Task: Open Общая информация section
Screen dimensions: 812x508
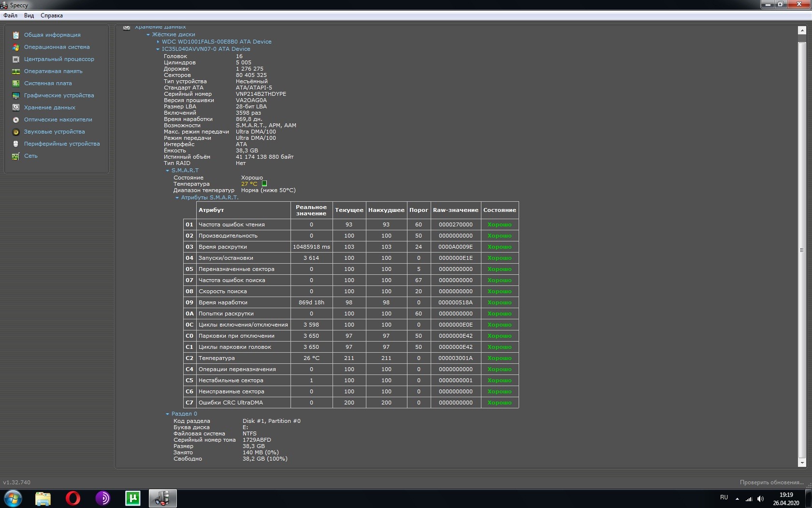Action: tap(52, 35)
